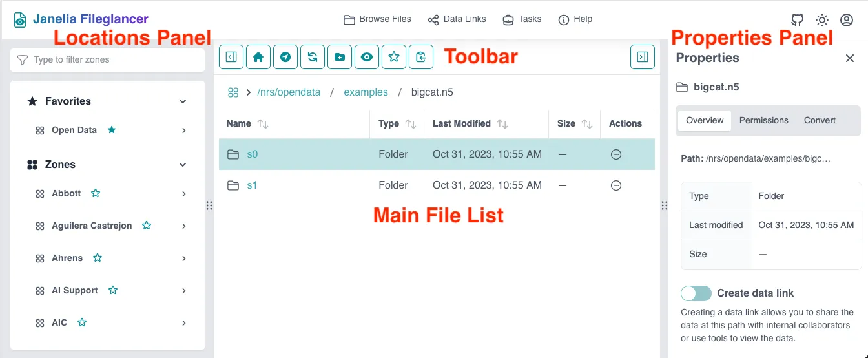
Task: Open the actions menu for s1
Action: 616,185
